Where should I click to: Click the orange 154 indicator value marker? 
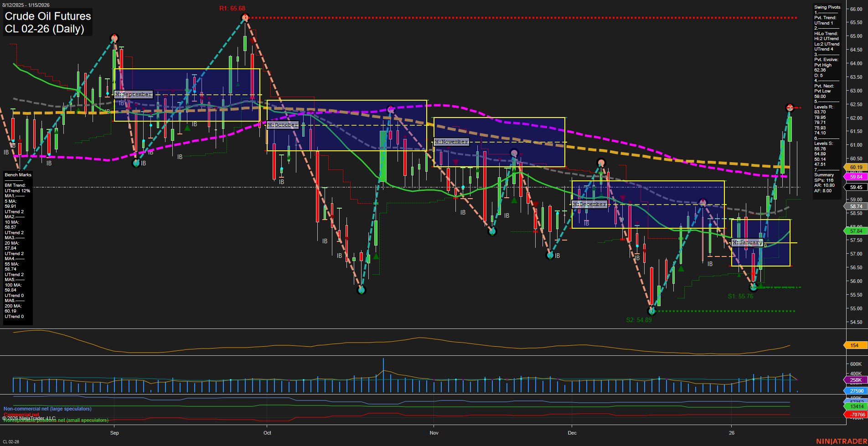click(854, 346)
